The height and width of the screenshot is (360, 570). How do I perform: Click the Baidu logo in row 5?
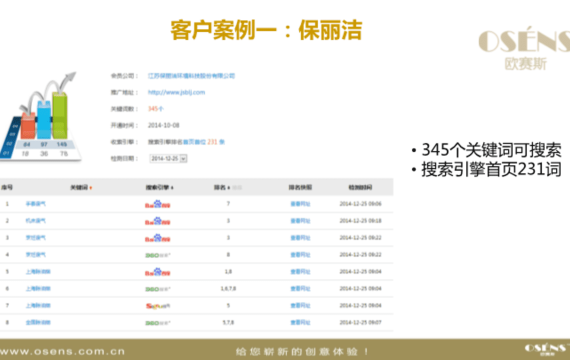[158, 272]
